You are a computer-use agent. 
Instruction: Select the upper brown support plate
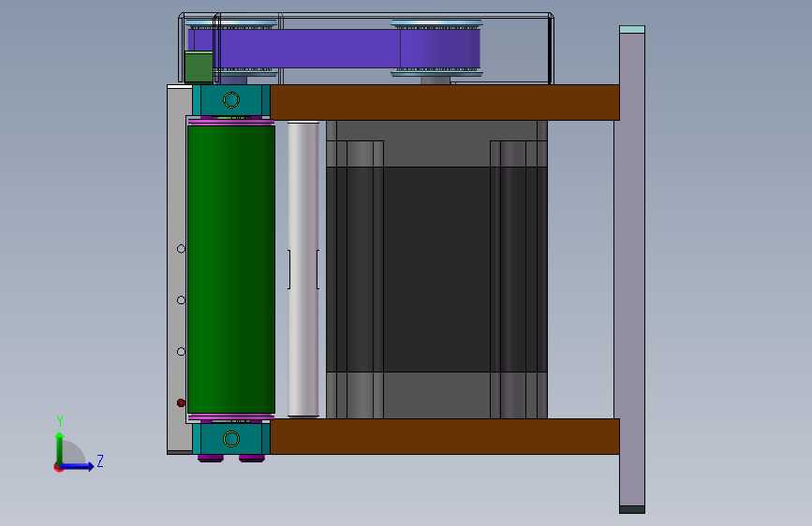[x=444, y=103]
